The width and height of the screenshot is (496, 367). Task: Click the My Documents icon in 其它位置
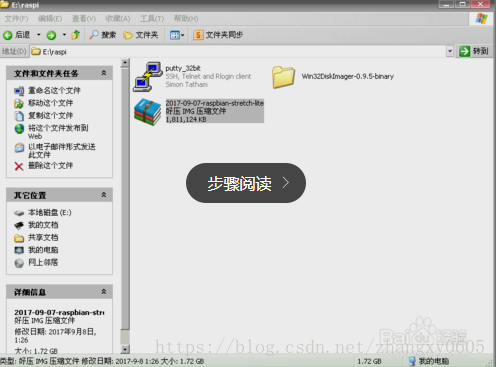[x=19, y=225]
